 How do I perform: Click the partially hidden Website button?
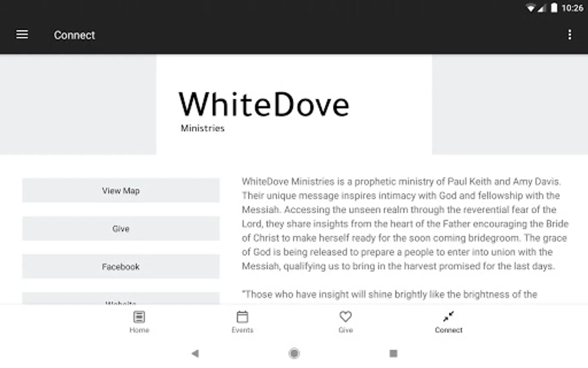coord(121,298)
